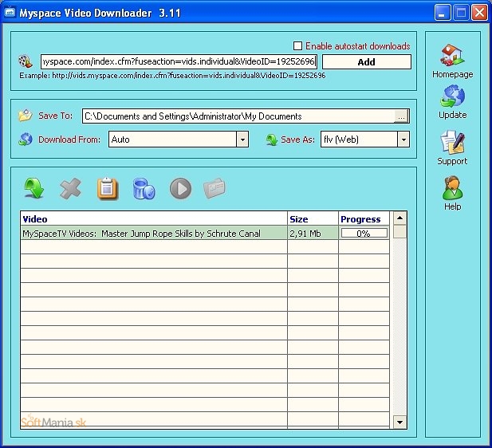Click the list scrollbar down arrow
492x448 pixels.
pyautogui.click(x=400, y=422)
